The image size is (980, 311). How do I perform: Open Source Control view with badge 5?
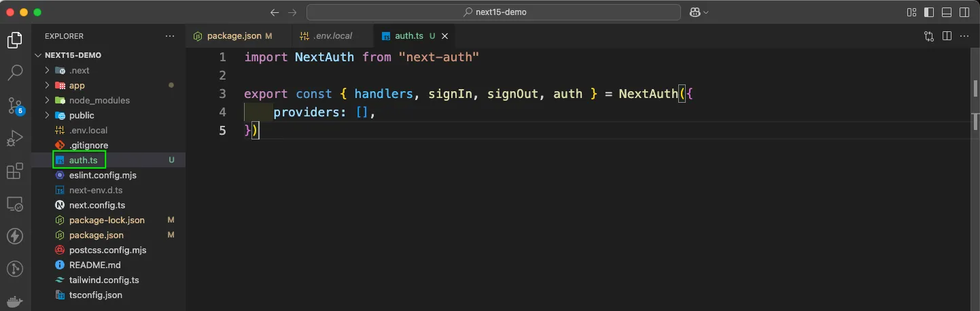[15, 105]
